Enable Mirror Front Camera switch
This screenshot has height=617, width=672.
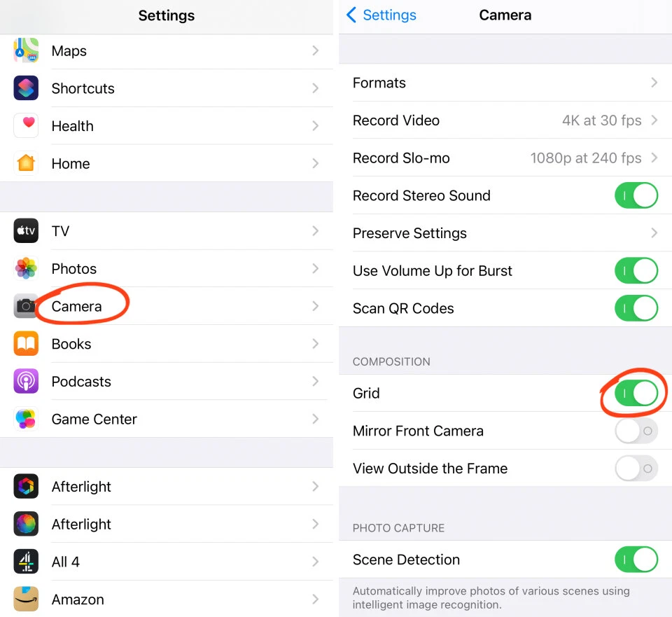tap(636, 431)
